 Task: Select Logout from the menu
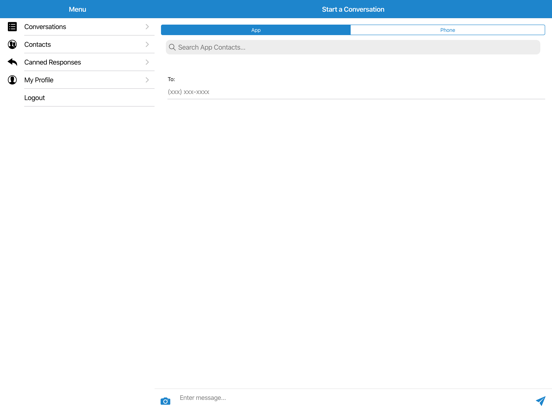click(x=34, y=98)
